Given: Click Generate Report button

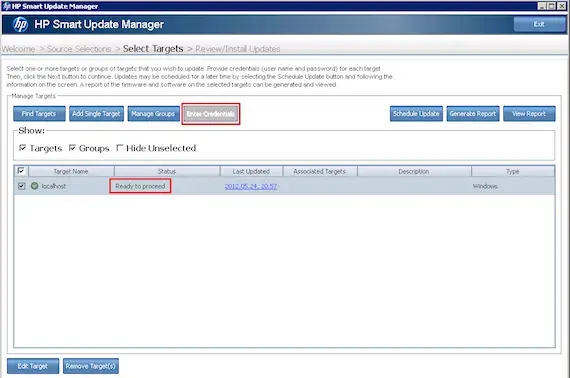Looking at the screenshot, I should [473, 114].
